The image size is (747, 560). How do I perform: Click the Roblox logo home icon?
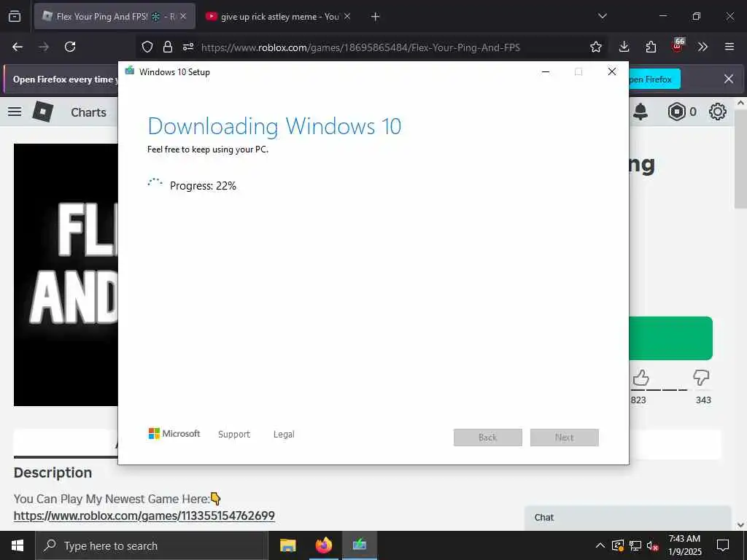pos(43,112)
